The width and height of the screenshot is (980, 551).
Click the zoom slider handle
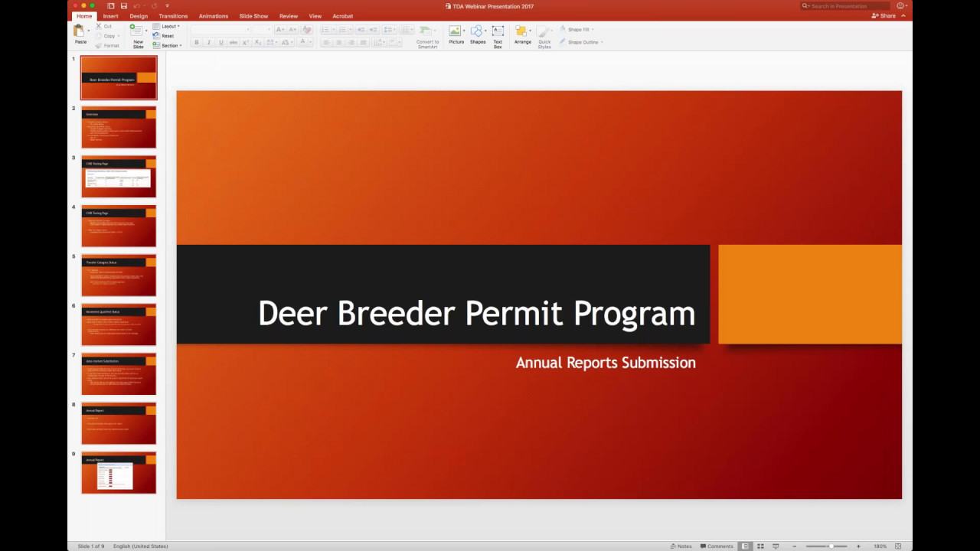tap(831, 546)
